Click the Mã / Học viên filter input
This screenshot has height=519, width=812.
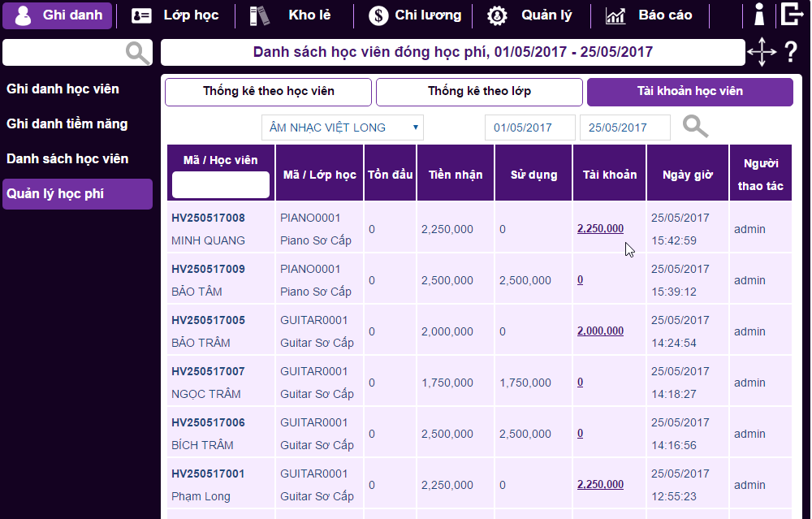tap(221, 184)
